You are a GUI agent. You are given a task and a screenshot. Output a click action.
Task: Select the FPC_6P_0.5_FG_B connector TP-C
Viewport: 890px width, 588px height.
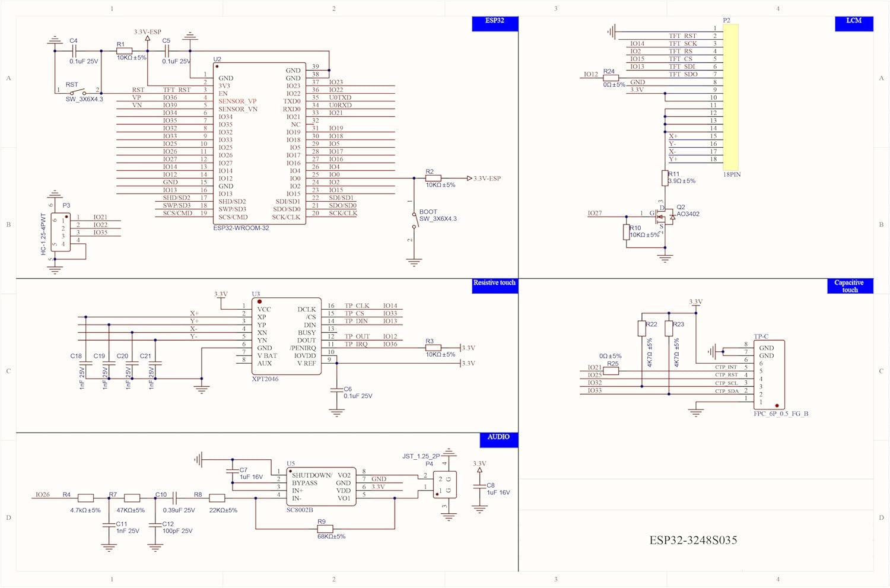(769, 375)
